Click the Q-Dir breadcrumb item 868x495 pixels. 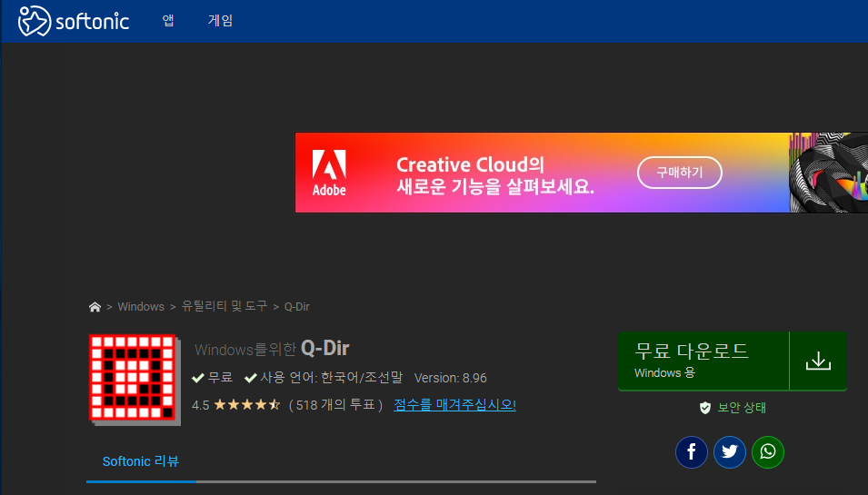coord(296,307)
